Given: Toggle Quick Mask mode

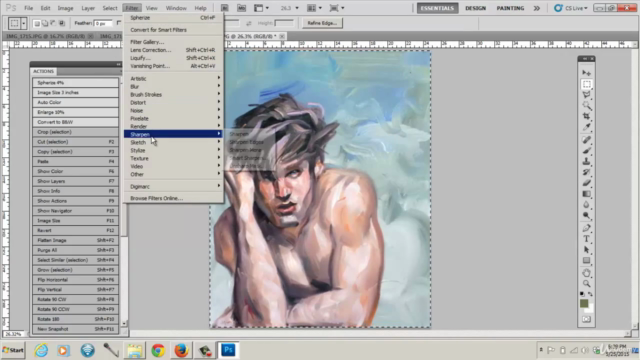Looking at the screenshot, I should tap(587, 319).
